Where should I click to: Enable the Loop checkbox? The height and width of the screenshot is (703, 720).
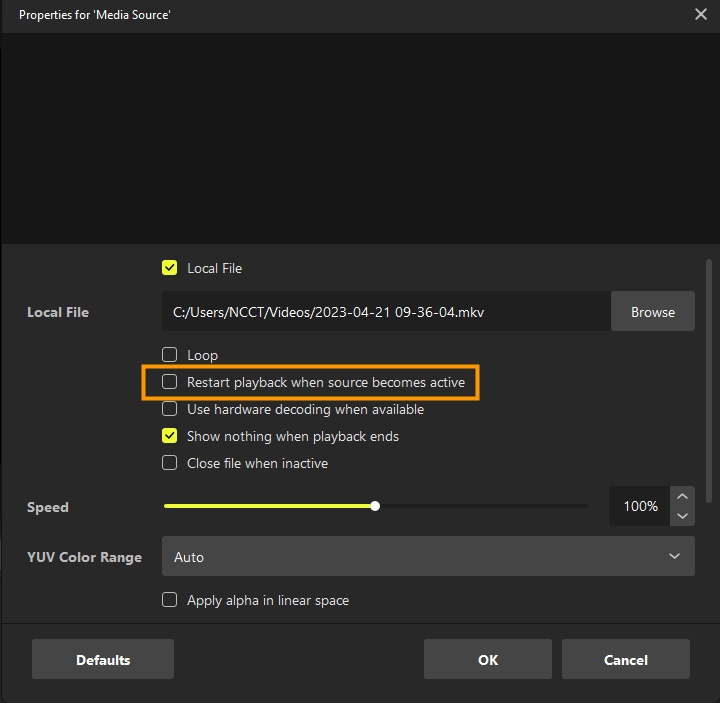[x=170, y=355]
